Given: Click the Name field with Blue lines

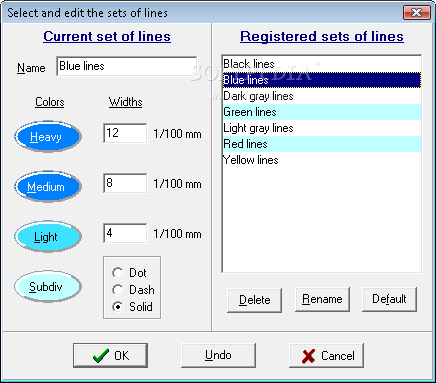Looking at the screenshot, I should click(x=127, y=66).
